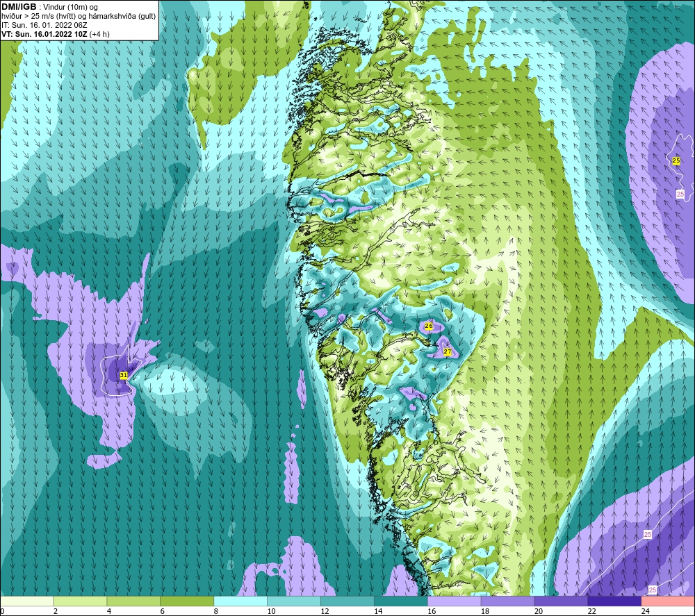Click the yellow 26 peak gust marker
695x616 pixels.
point(429,326)
